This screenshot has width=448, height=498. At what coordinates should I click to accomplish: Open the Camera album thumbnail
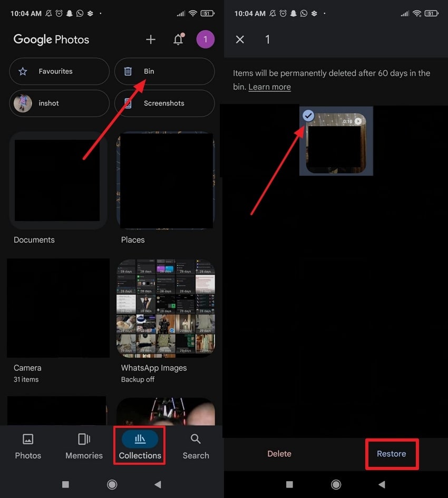coord(58,308)
